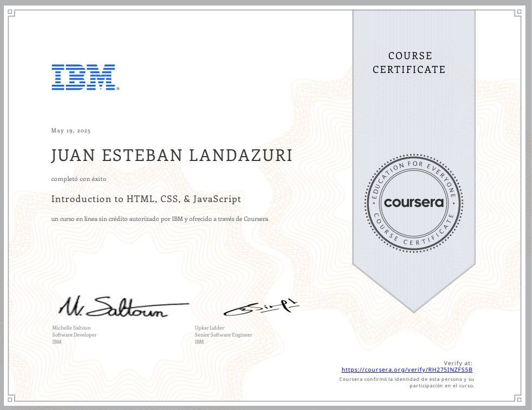
Task: Click the title 'Senior Software Engineer'
Action: (x=223, y=335)
